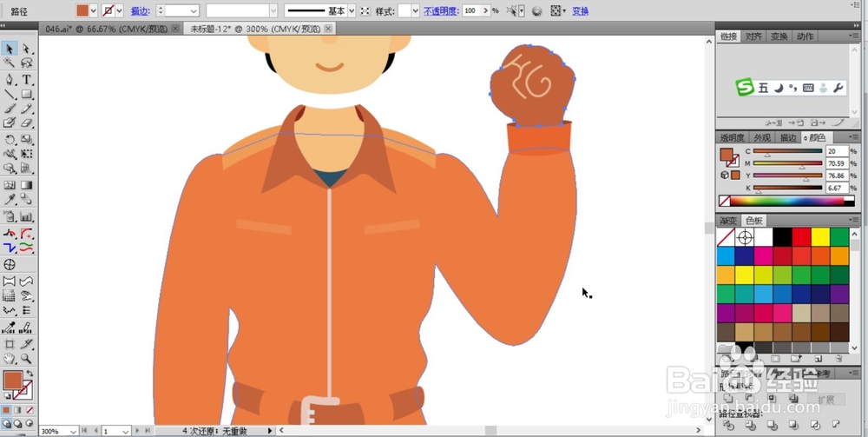Open zoom level 300% dropdown
Image resolution: width=868 pixels, height=437 pixels.
74,431
